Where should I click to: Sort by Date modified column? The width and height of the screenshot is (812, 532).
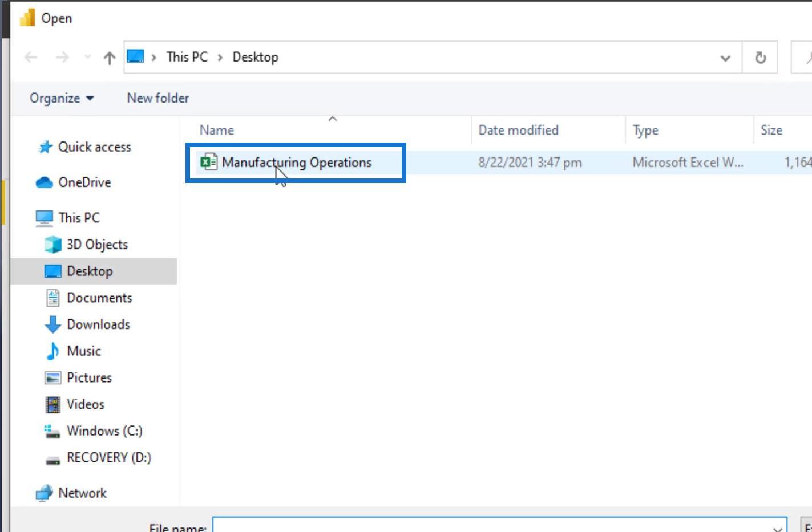[x=518, y=130]
